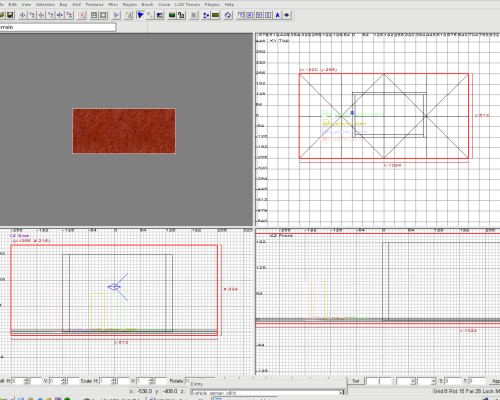Toggle the black dot icon ending the toolbar
The height and width of the screenshot is (400, 500).
click(287, 15)
